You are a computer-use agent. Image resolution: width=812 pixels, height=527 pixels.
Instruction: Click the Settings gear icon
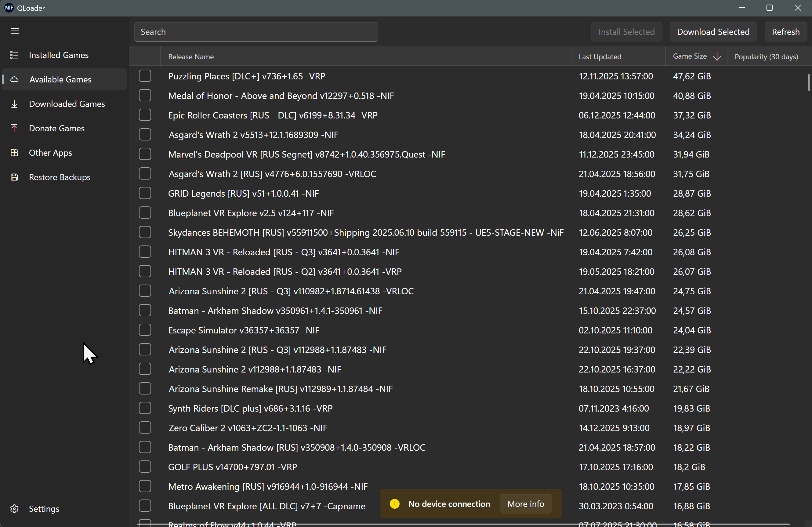[14, 509]
